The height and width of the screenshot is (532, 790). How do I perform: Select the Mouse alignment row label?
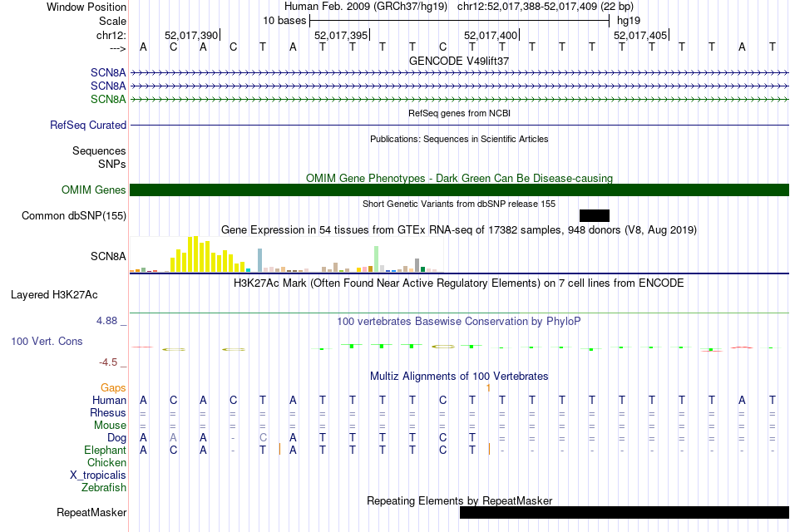[110, 426]
